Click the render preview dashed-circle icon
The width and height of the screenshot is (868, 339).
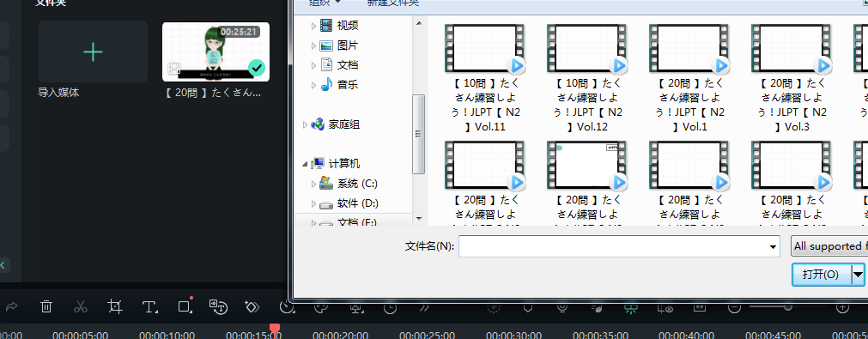(x=493, y=307)
